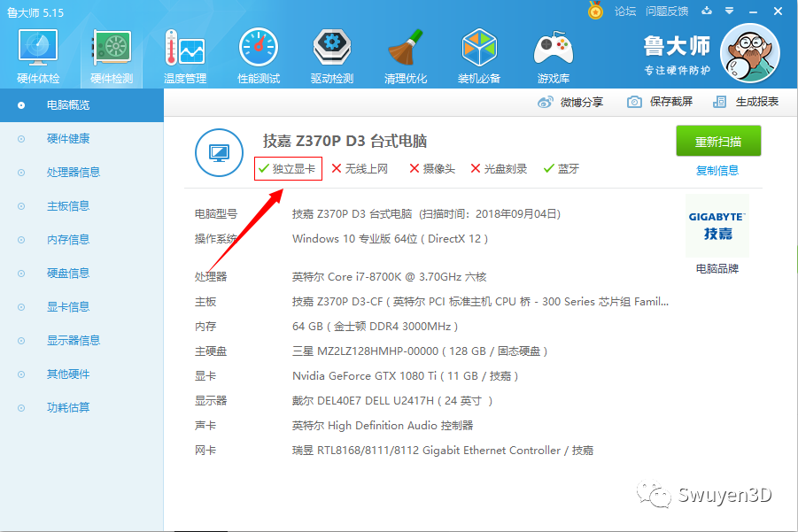Click the 摄像头 status indicator

tap(432, 168)
